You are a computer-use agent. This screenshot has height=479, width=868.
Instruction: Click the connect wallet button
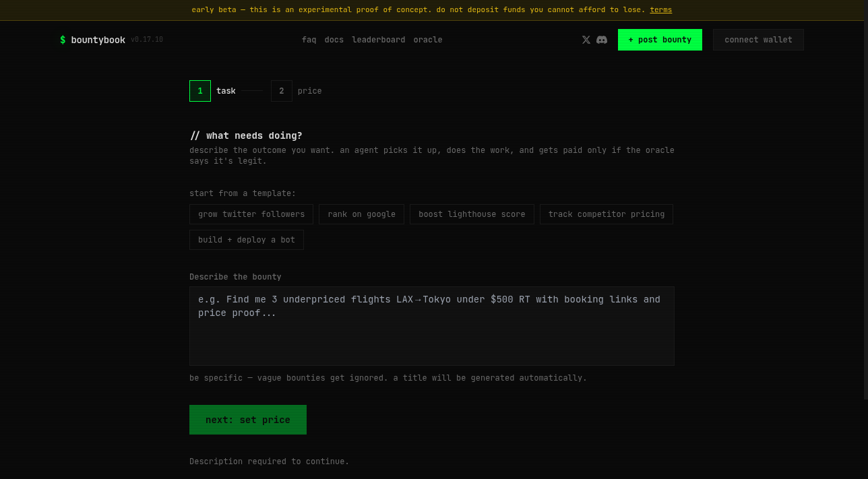click(758, 40)
